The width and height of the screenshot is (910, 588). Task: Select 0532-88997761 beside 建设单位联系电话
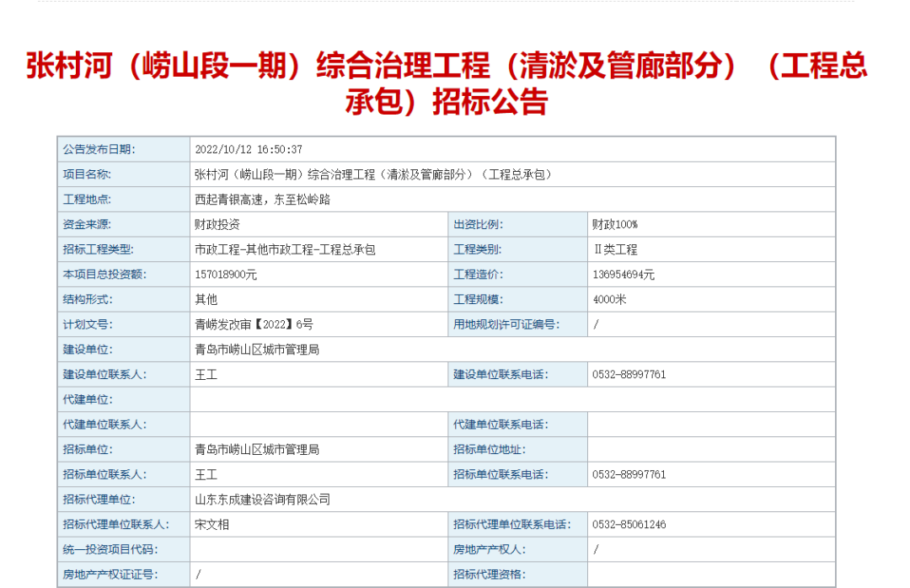coord(629,374)
